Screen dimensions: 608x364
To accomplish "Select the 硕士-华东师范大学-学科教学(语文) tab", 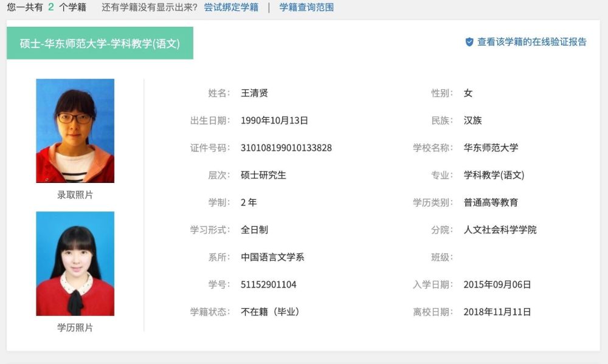I will pyautogui.click(x=100, y=43).
